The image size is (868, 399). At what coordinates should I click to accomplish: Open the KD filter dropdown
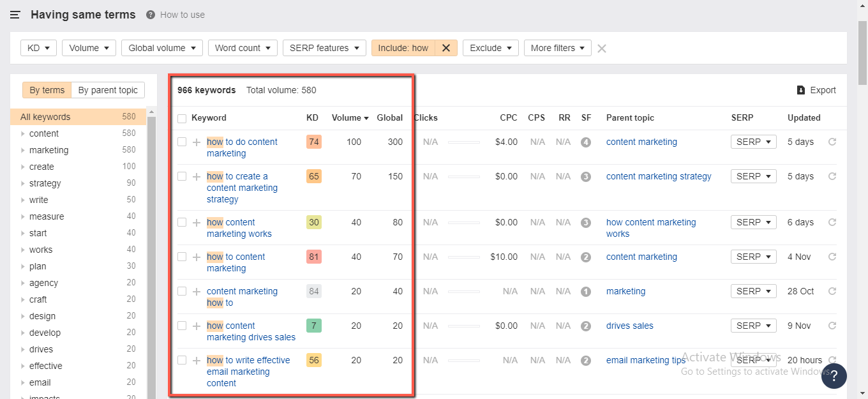tap(38, 48)
